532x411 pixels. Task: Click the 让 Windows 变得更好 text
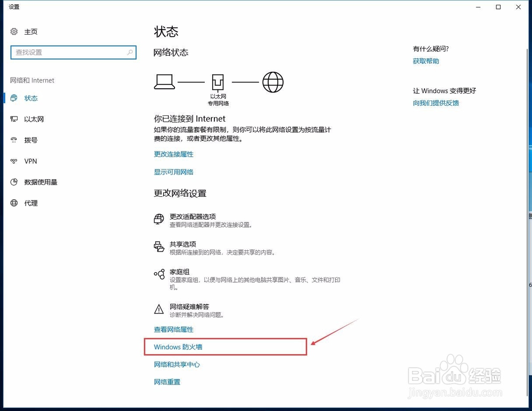coord(444,91)
